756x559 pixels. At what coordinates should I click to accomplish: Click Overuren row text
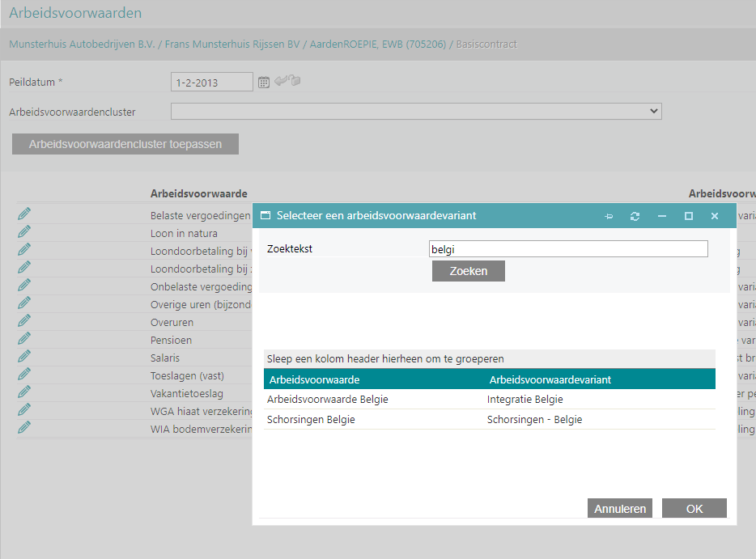click(x=172, y=323)
